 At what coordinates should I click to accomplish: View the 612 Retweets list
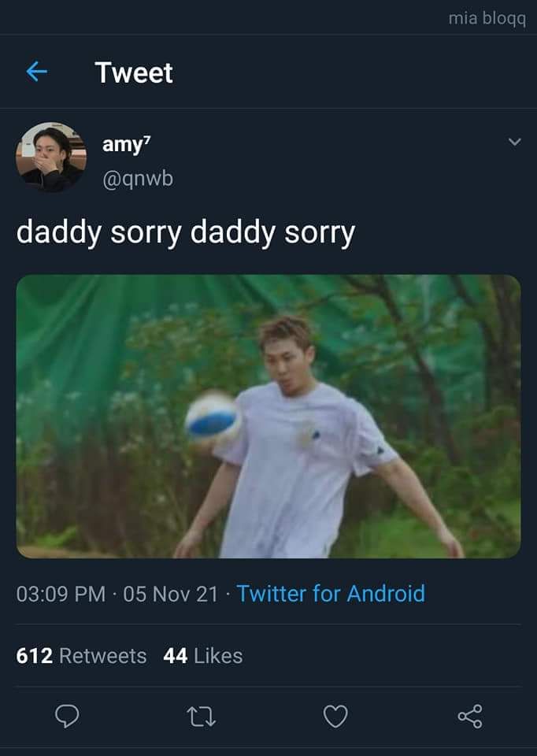pyautogui.click(x=81, y=656)
